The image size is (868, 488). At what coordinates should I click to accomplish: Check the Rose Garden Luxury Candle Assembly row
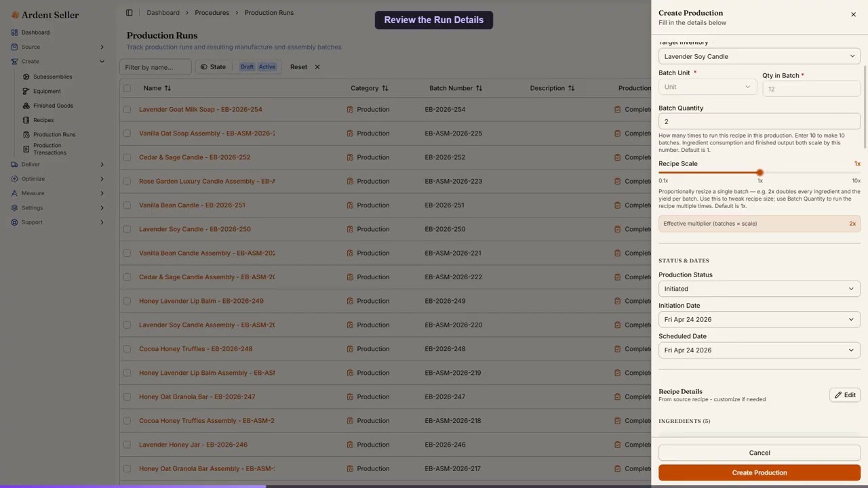pyautogui.click(x=127, y=181)
